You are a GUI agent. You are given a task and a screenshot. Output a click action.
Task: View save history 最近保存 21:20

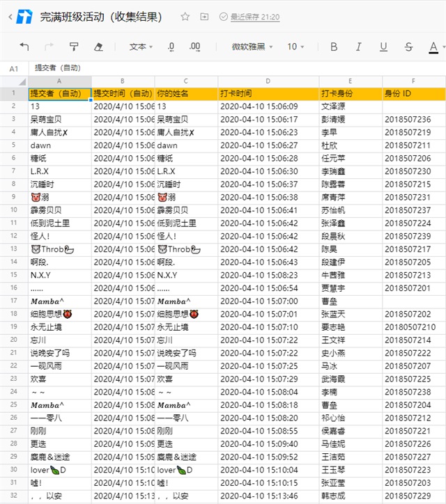click(255, 17)
